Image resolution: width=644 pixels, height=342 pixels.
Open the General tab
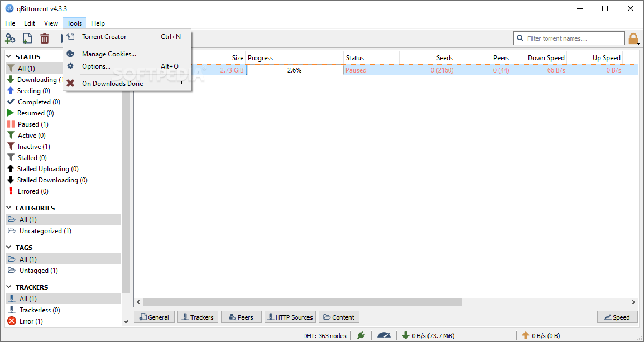click(x=154, y=317)
